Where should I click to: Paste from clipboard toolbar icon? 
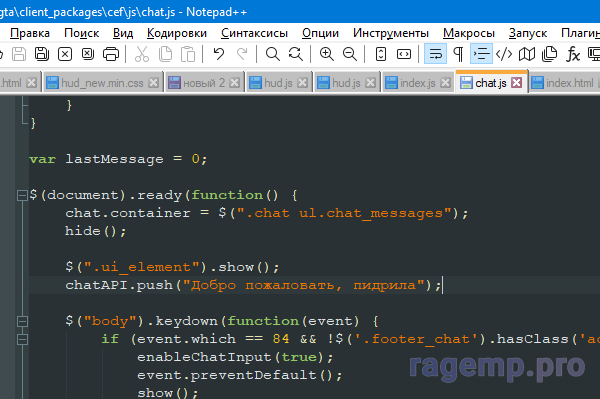(x=188, y=54)
